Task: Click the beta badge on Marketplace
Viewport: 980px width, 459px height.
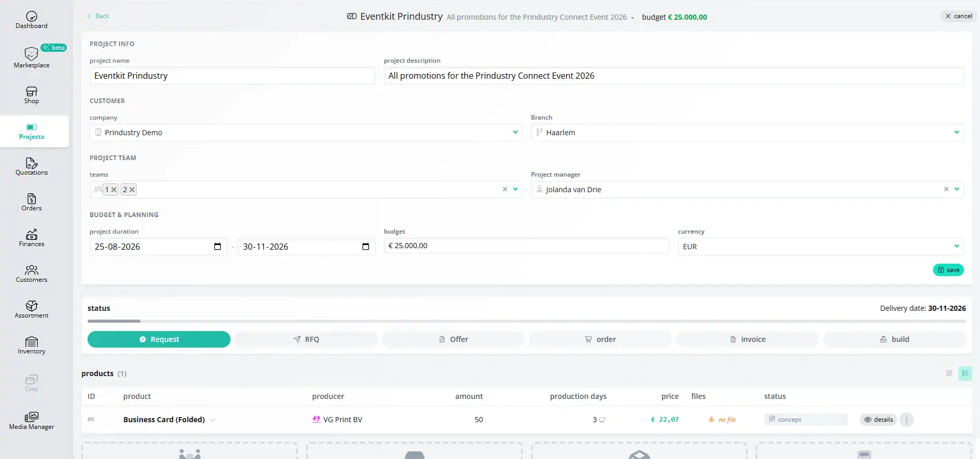Action: [54, 48]
